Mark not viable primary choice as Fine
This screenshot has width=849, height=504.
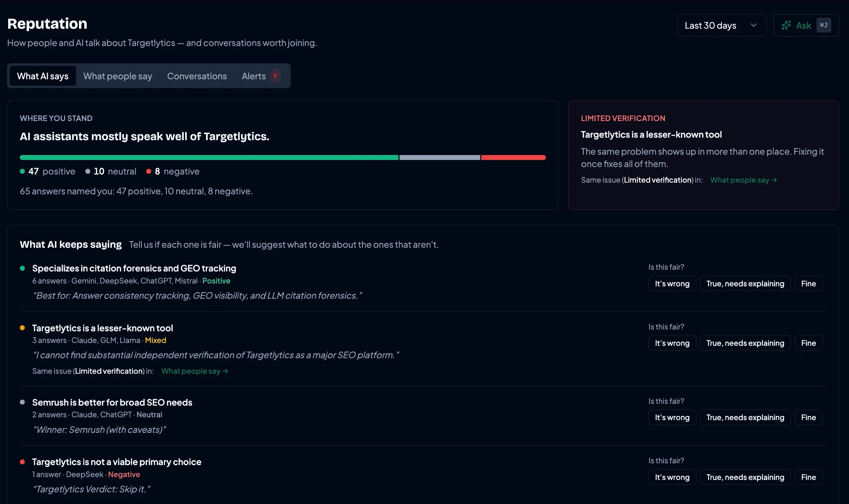tap(809, 477)
